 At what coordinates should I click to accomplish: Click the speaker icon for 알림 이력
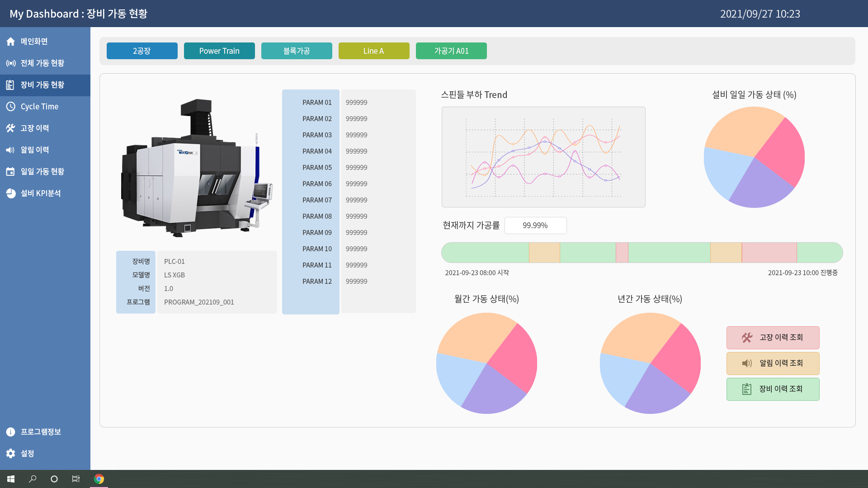pos(11,150)
